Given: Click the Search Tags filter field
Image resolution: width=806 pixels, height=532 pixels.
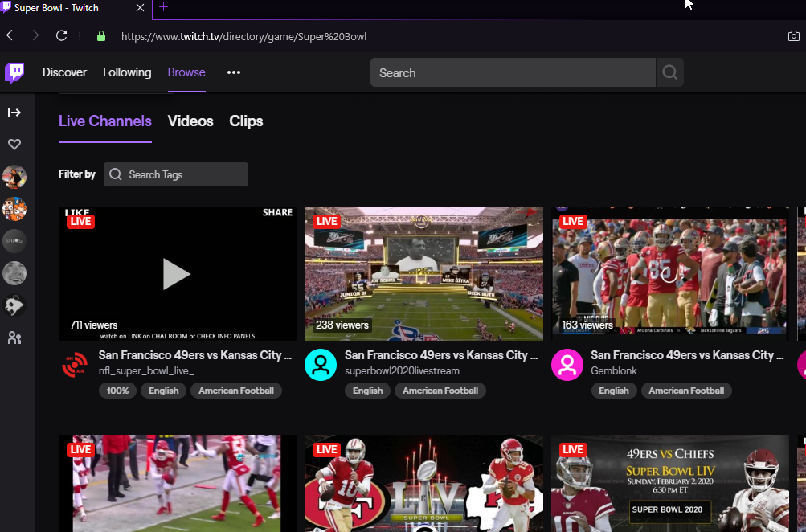Looking at the screenshot, I should [176, 174].
